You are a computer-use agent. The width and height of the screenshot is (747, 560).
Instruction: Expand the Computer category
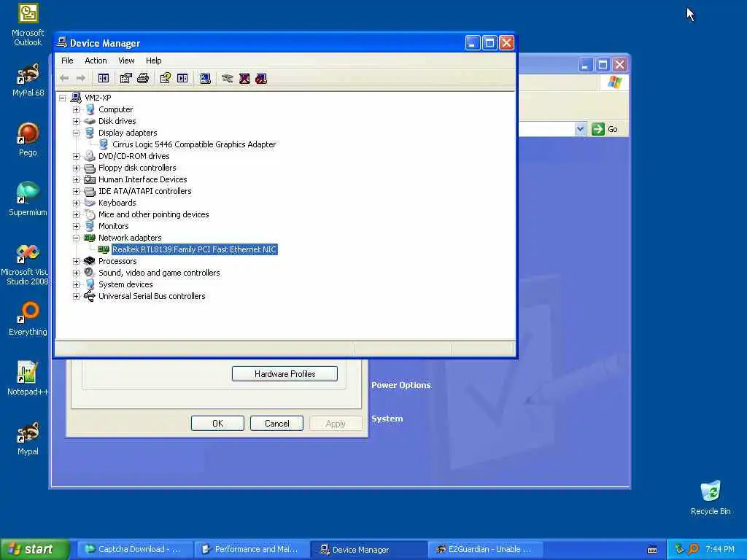coord(76,109)
